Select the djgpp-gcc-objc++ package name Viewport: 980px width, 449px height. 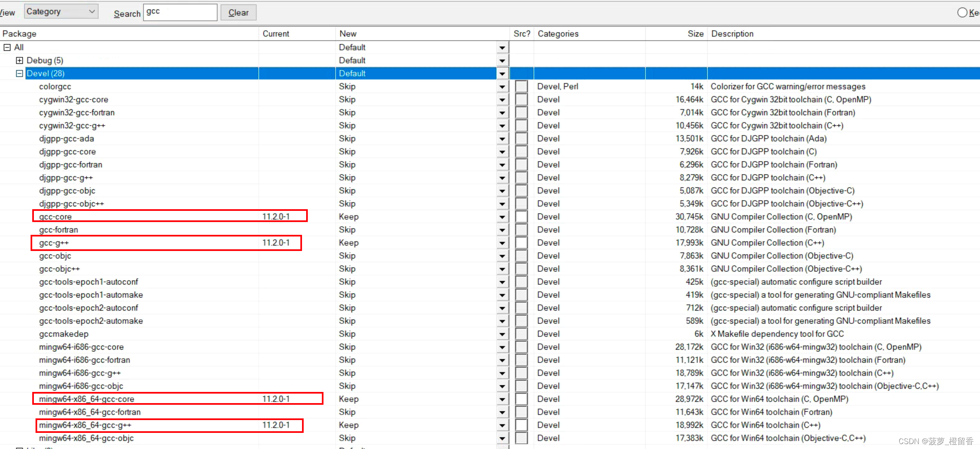[71, 203]
